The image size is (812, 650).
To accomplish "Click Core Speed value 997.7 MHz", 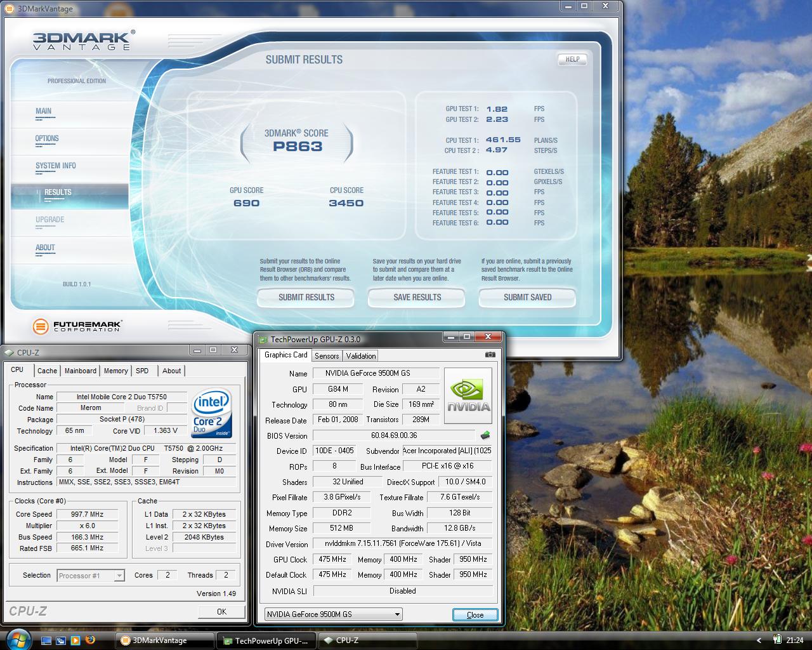I will 87,514.
